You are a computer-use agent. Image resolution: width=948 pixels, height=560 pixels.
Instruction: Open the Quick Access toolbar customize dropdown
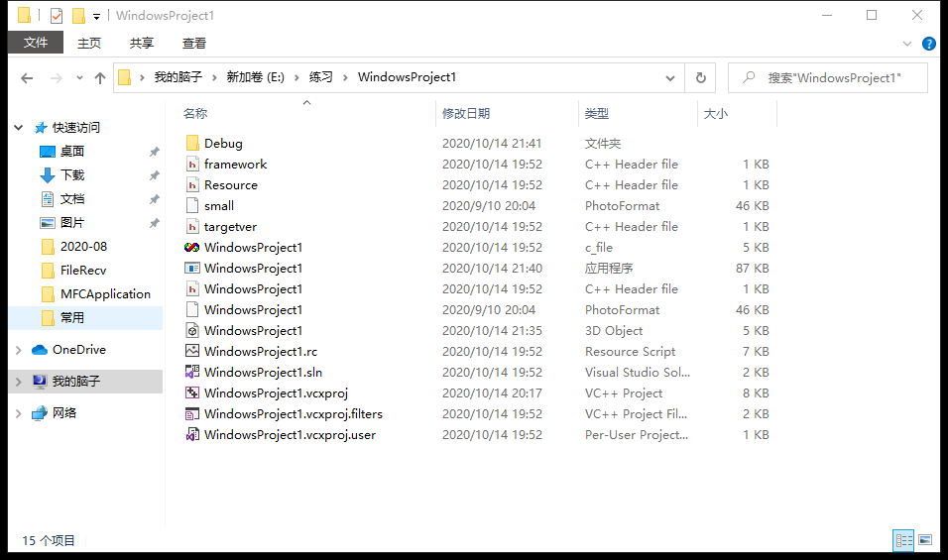pyautogui.click(x=96, y=17)
